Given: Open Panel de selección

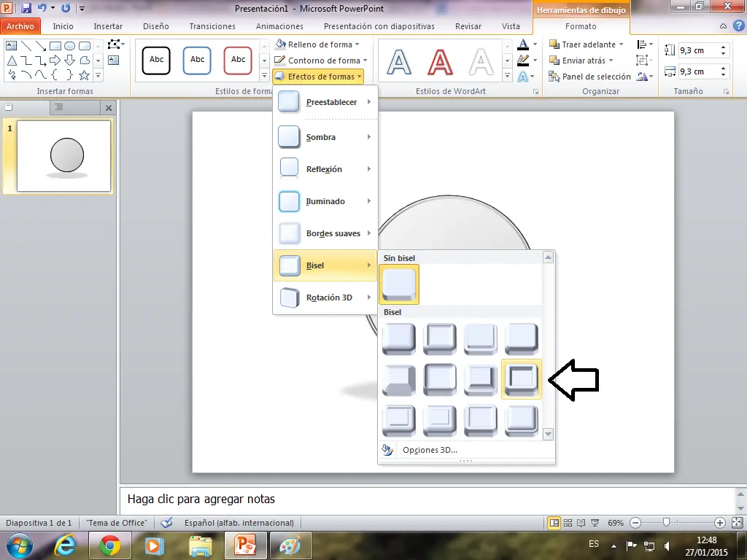Looking at the screenshot, I should click(x=589, y=76).
